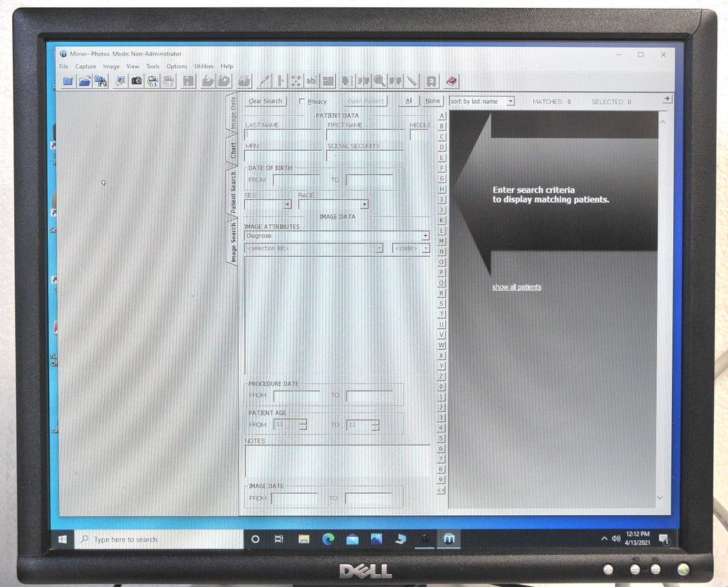Click the letter S index button

(441, 304)
